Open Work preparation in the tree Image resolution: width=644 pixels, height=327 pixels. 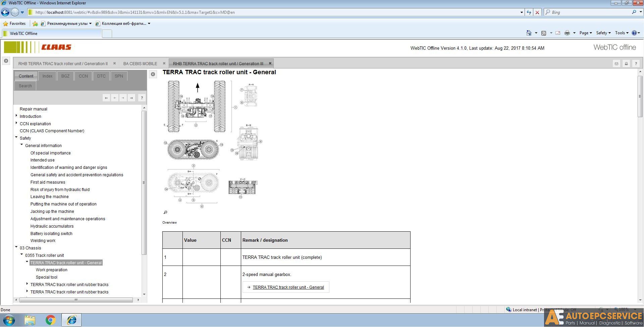[51, 270]
